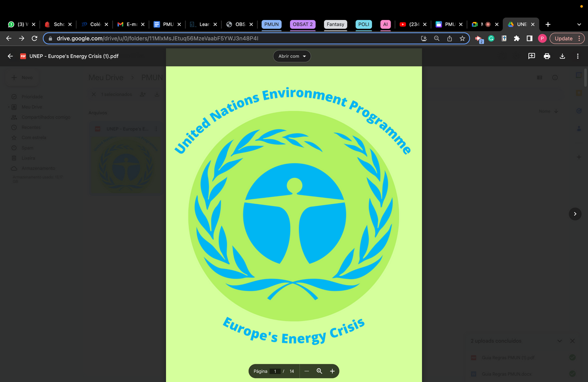Reset PDF zoom with the magnifier

(x=319, y=371)
